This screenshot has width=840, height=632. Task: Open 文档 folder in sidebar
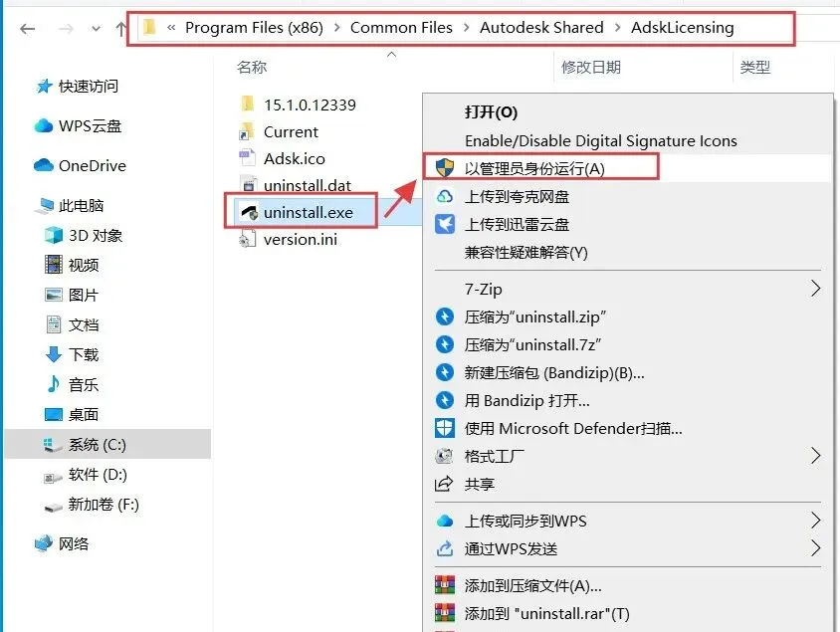pos(84,325)
